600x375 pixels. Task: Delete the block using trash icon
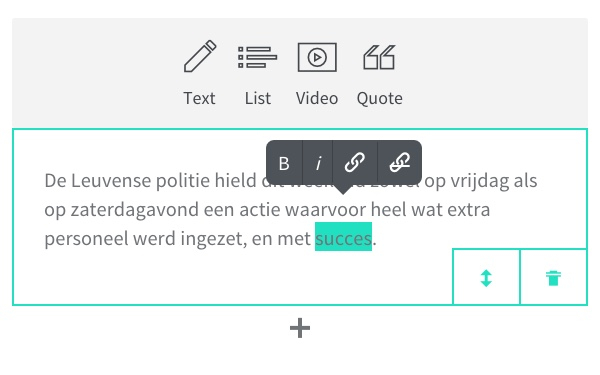click(553, 278)
